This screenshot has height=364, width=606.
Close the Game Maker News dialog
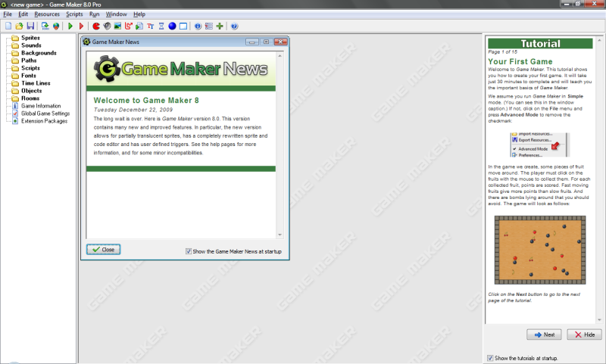[x=103, y=250]
